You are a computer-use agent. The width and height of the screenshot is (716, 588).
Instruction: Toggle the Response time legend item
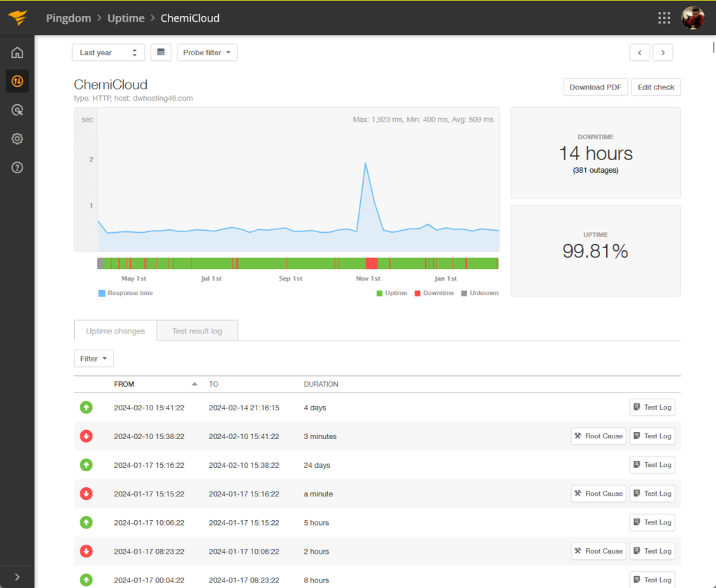click(124, 293)
